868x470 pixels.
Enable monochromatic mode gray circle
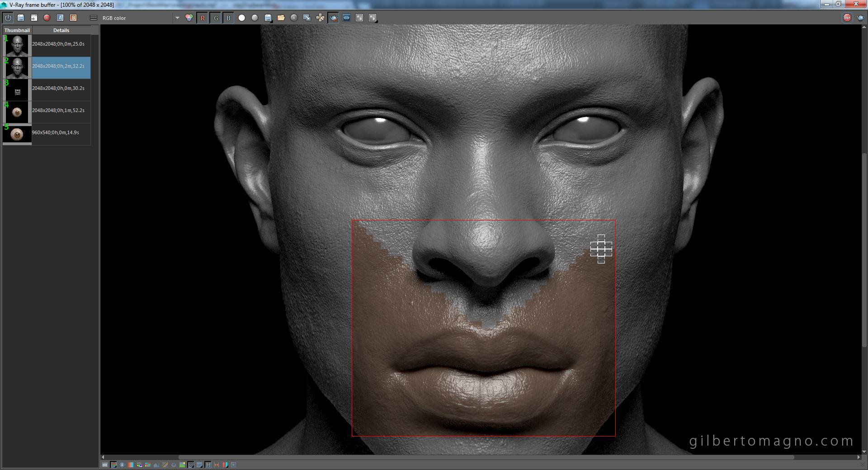[x=255, y=18]
